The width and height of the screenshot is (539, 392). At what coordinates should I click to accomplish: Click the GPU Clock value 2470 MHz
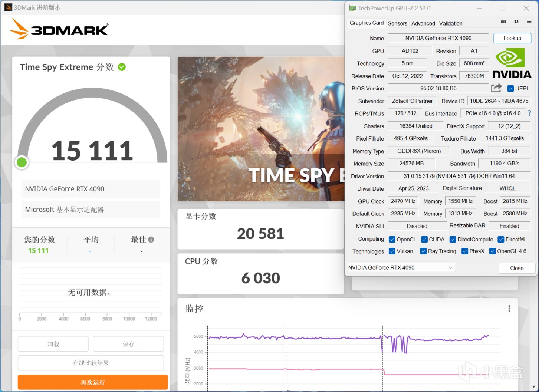pos(403,201)
